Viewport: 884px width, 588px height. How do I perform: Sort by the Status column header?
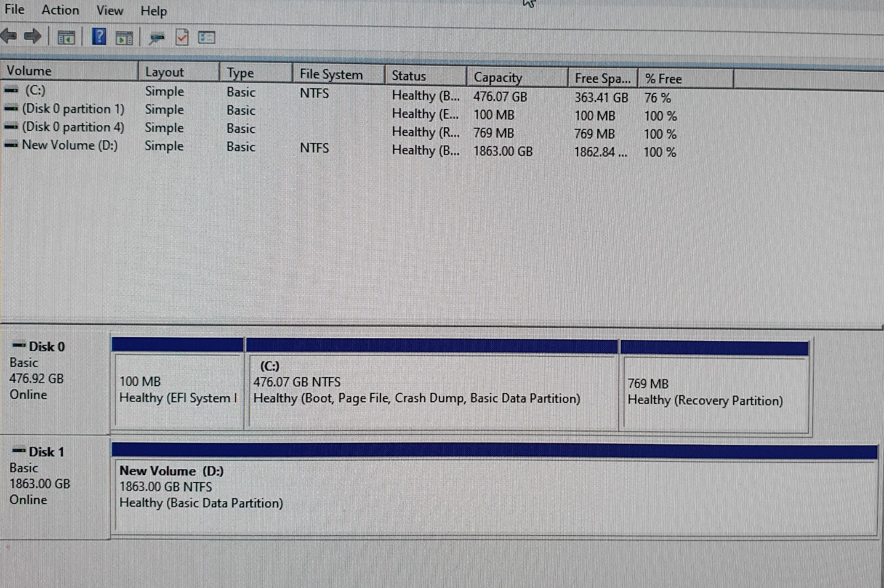point(426,76)
